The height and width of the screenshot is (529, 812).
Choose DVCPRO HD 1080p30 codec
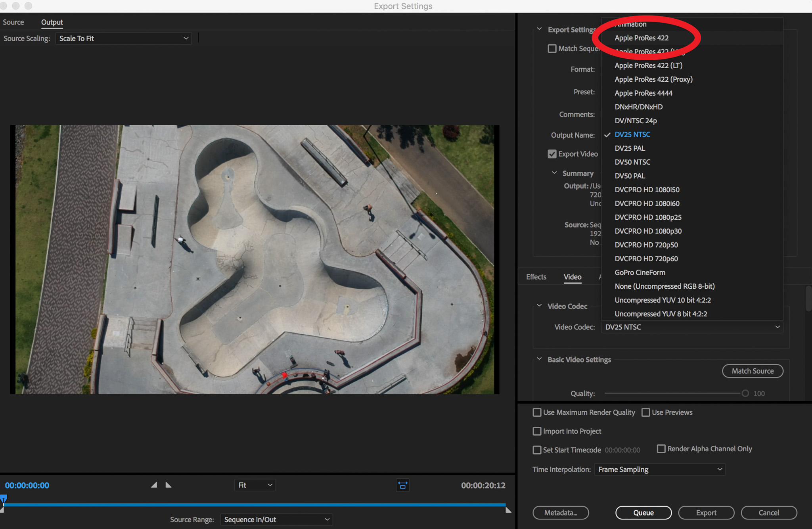click(692, 231)
